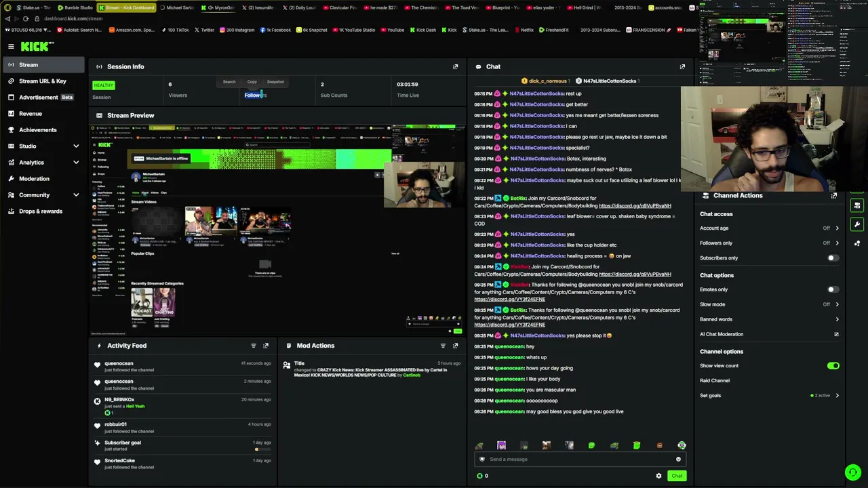
Task: Toggle Subscribers only chat
Action: (x=833, y=258)
